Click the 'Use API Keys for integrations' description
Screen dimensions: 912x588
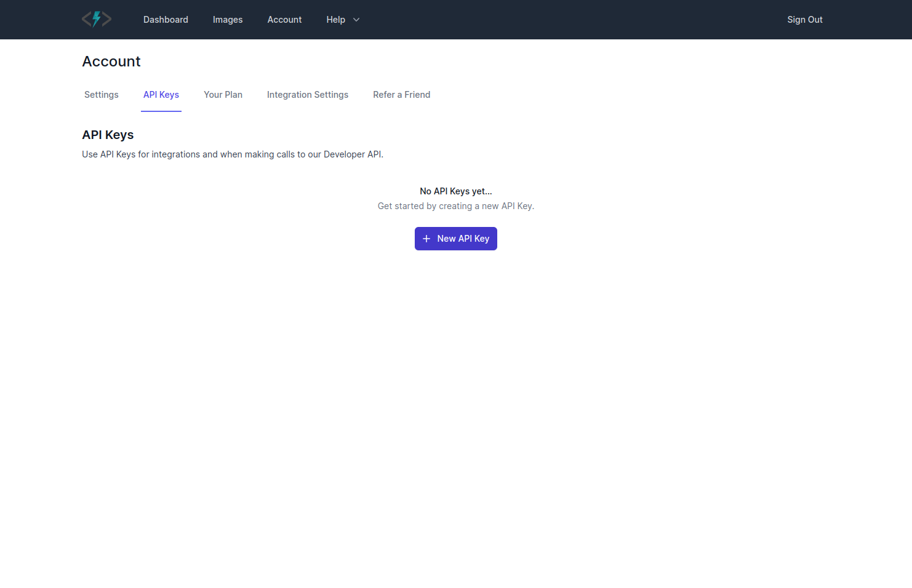click(233, 154)
